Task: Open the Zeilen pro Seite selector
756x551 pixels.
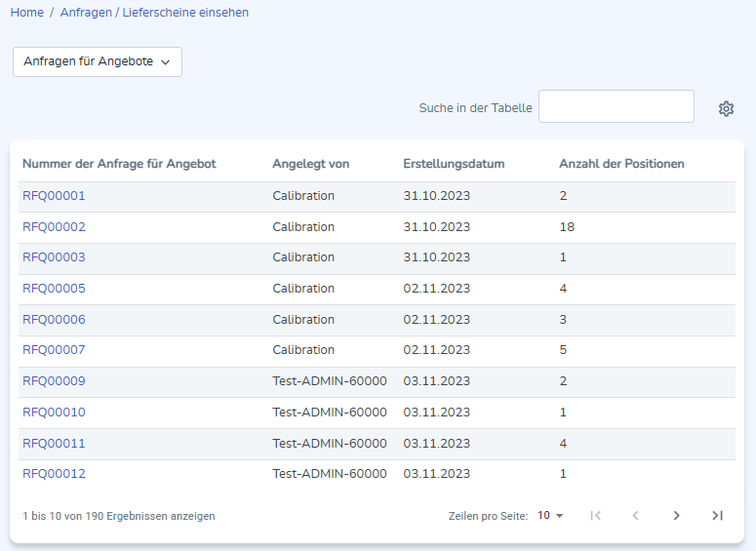Action: [550, 516]
